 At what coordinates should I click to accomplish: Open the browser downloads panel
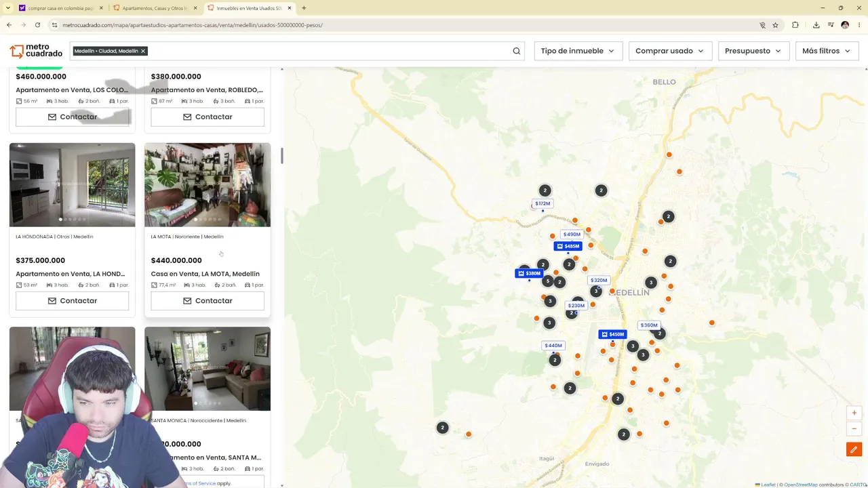pyautogui.click(x=816, y=25)
